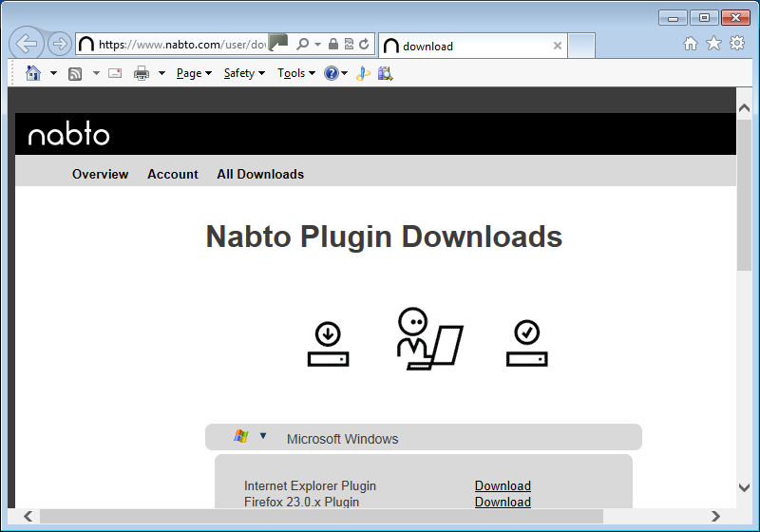This screenshot has width=760, height=532.
Task: Open the All Downloads navigation item
Action: 260,175
